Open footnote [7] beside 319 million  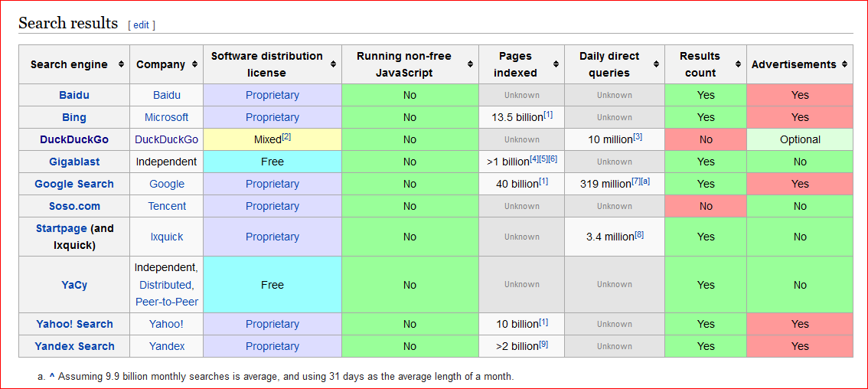tap(636, 181)
